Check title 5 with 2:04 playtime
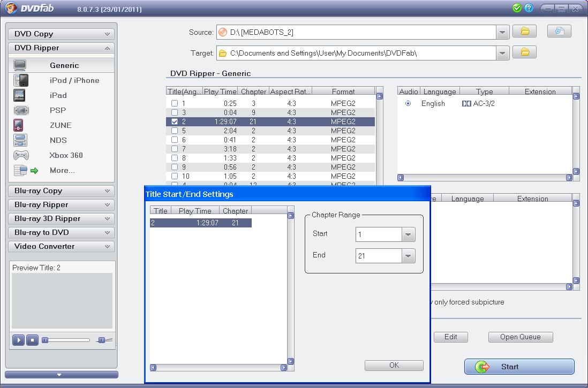The image size is (588, 388). coord(175,131)
